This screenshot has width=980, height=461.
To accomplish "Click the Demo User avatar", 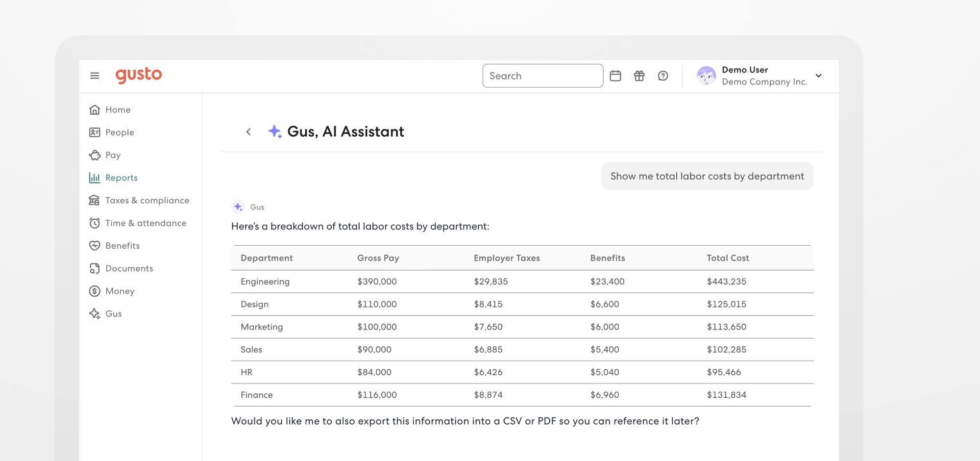I will pos(706,76).
